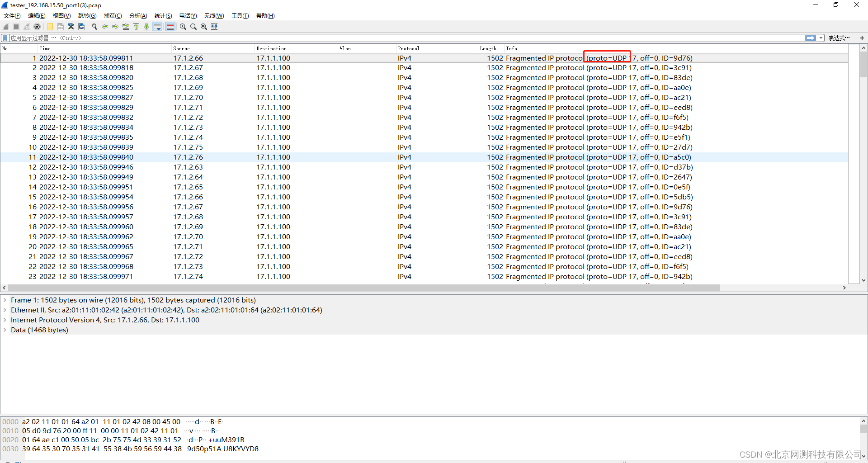Jump to the first packet
Viewport: 868px width, 463px height.
pos(136,27)
